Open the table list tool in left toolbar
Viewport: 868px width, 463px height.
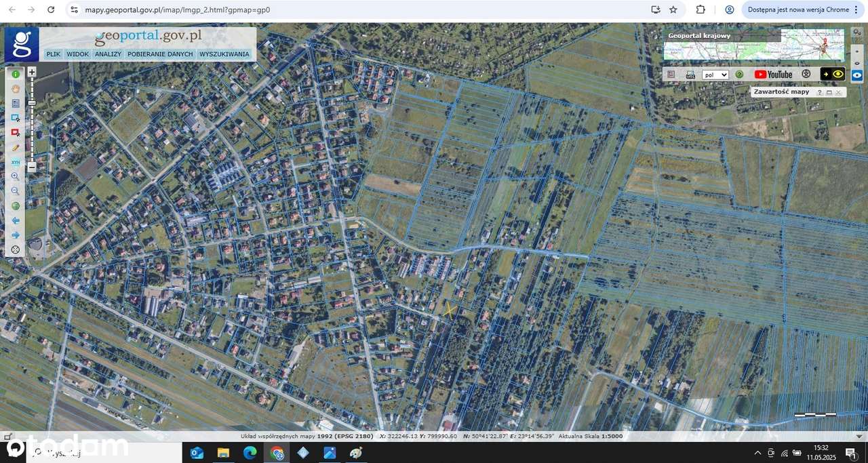tap(16, 104)
